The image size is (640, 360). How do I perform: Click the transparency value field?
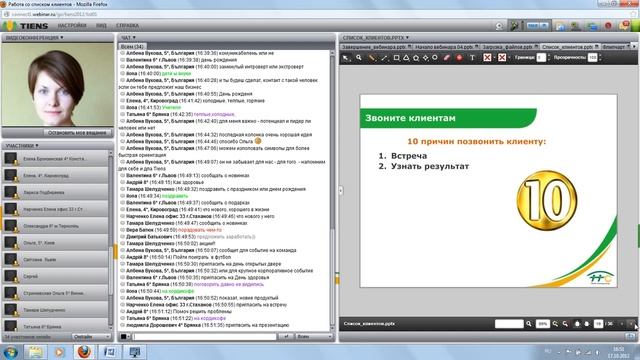coord(593,58)
